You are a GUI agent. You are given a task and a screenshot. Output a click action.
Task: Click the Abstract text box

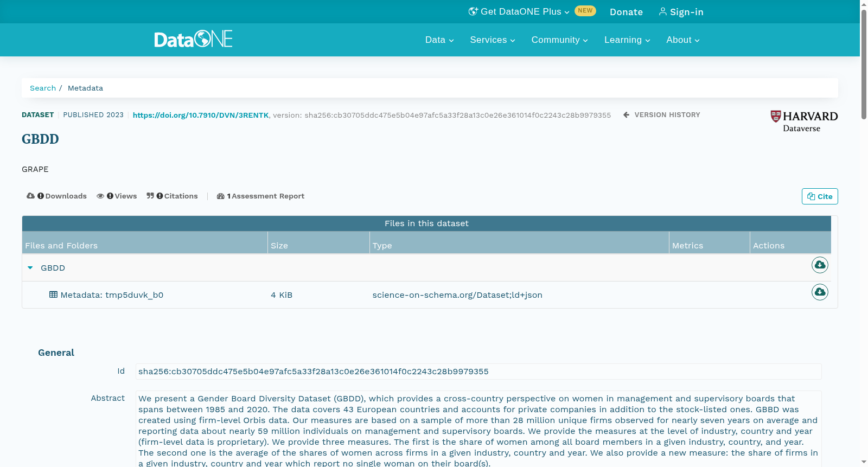coord(478,428)
